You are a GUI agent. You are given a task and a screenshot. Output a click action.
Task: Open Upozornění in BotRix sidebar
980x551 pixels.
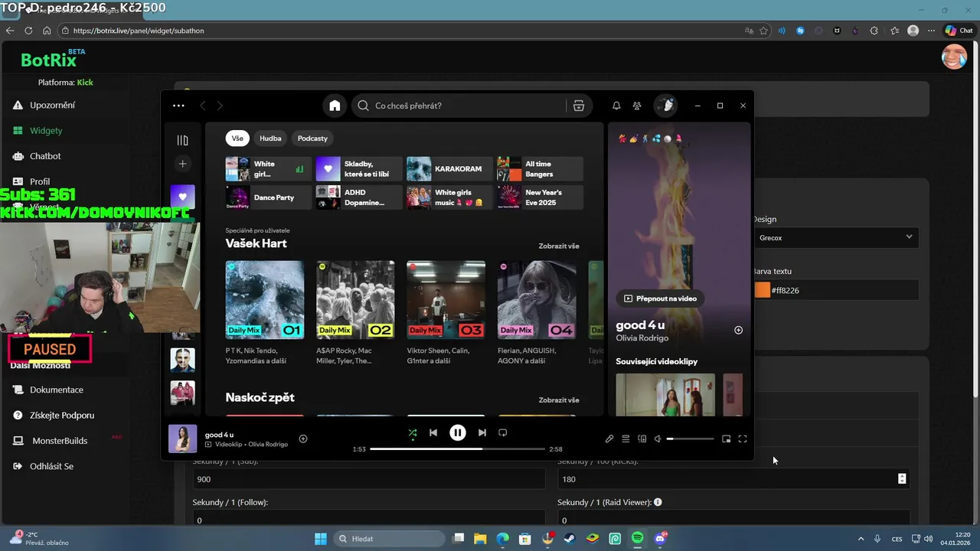pos(52,105)
